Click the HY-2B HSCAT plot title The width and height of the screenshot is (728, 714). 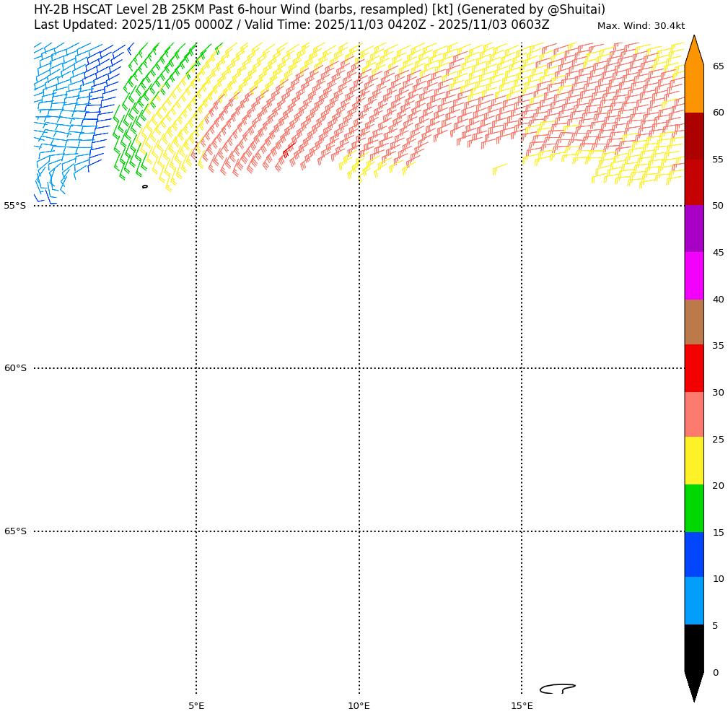point(320,10)
